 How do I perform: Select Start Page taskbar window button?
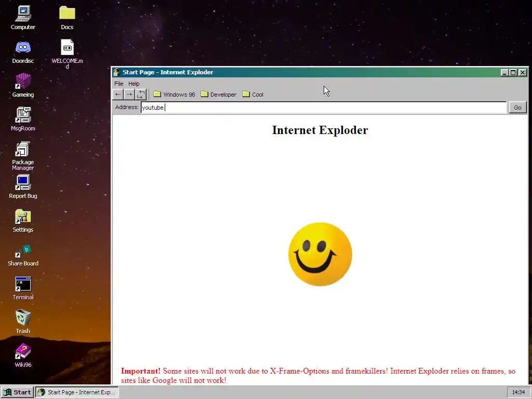(77, 392)
